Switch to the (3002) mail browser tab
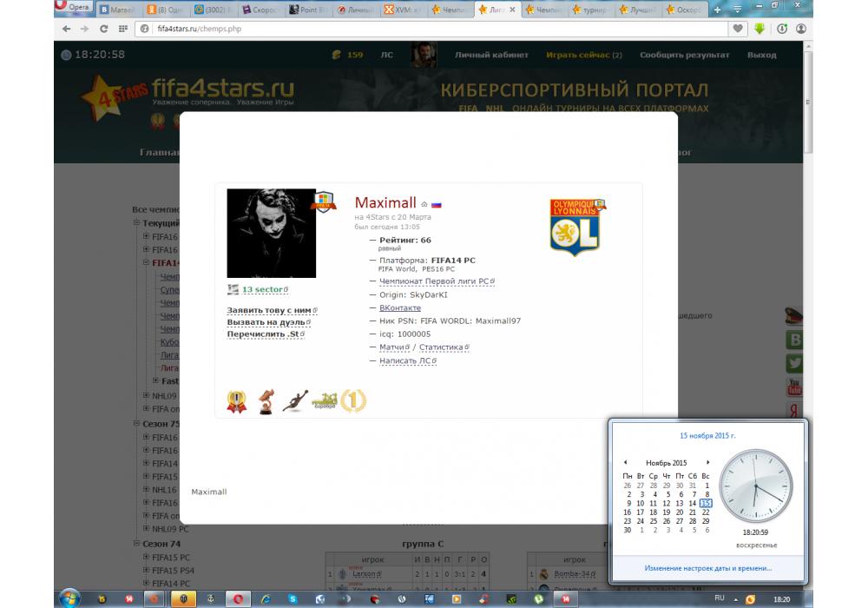 click(x=214, y=10)
